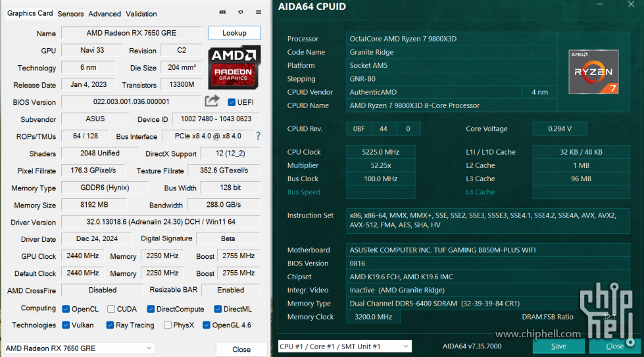Toggle the DirectML checkbox
The height and width of the screenshot is (357, 644).
pos(218,309)
